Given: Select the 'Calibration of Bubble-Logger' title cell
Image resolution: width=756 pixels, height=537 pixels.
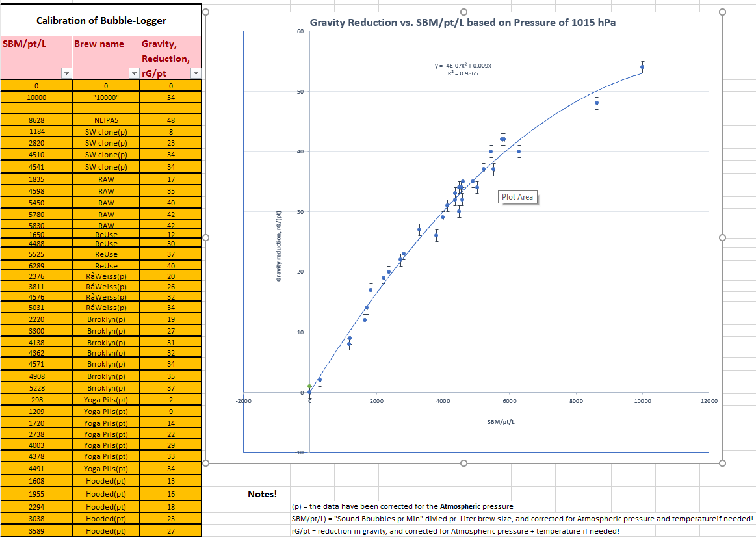Looking at the screenshot, I should 101,21.
